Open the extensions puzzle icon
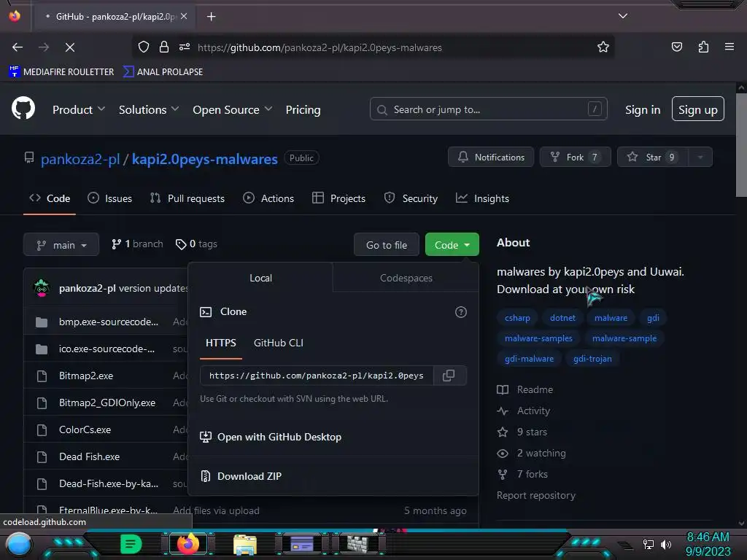This screenshot has width=747, height=560. point(703,47)
